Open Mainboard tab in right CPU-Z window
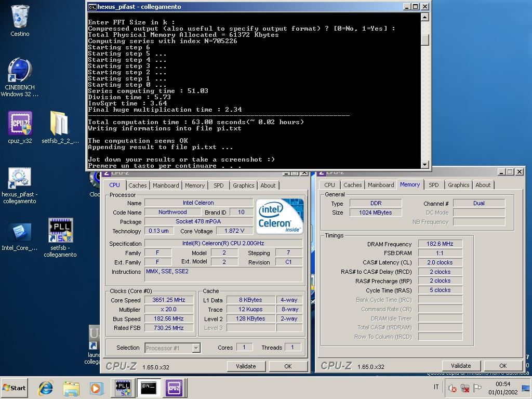The width and height of the screenshot is (532, 399). (x=381, y=185)
